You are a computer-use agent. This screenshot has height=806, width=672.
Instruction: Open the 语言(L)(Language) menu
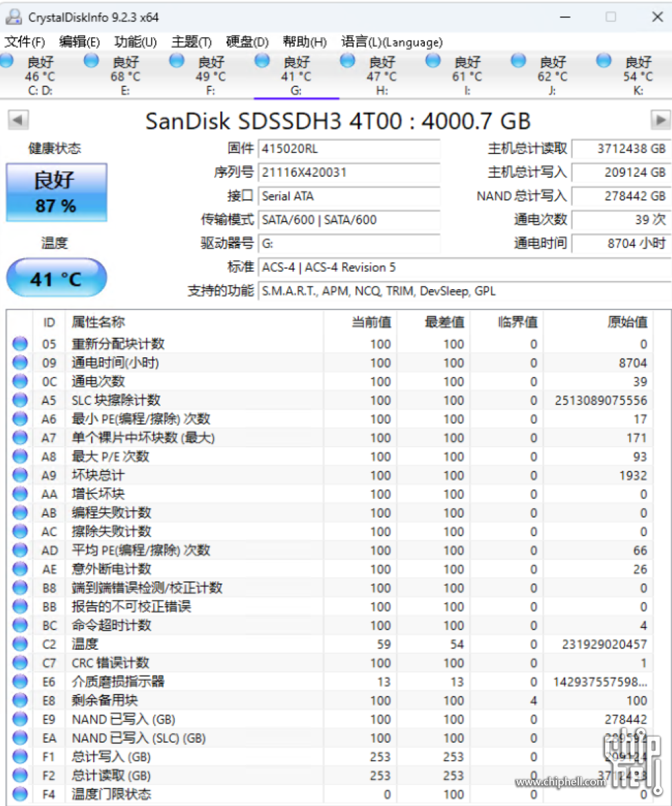point(391,41)
